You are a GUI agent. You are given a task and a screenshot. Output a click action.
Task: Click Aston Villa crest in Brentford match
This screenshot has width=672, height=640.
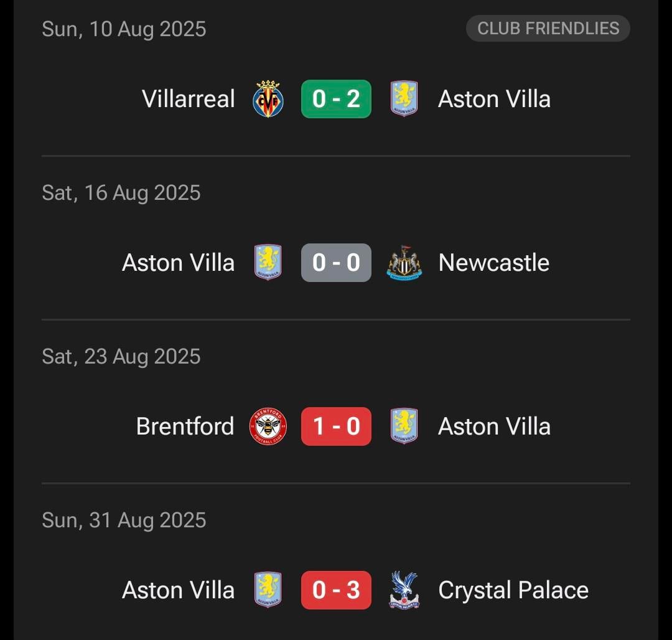404,426
